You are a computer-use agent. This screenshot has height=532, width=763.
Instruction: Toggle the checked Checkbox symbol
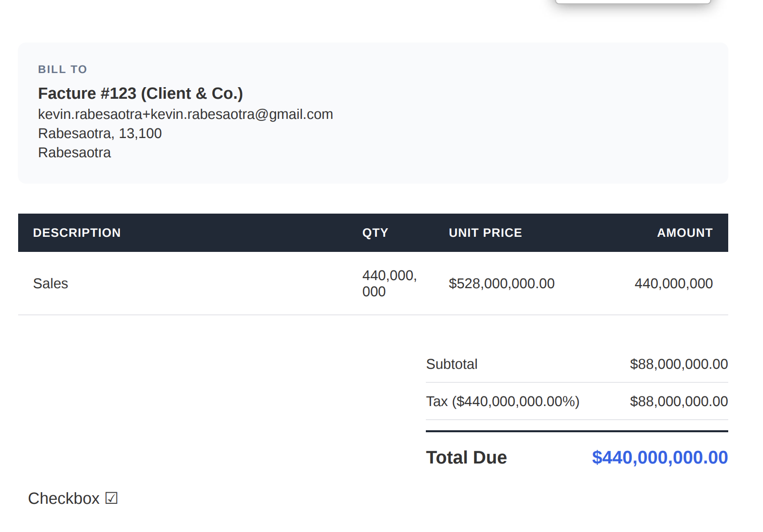click(x=111, y=498)
